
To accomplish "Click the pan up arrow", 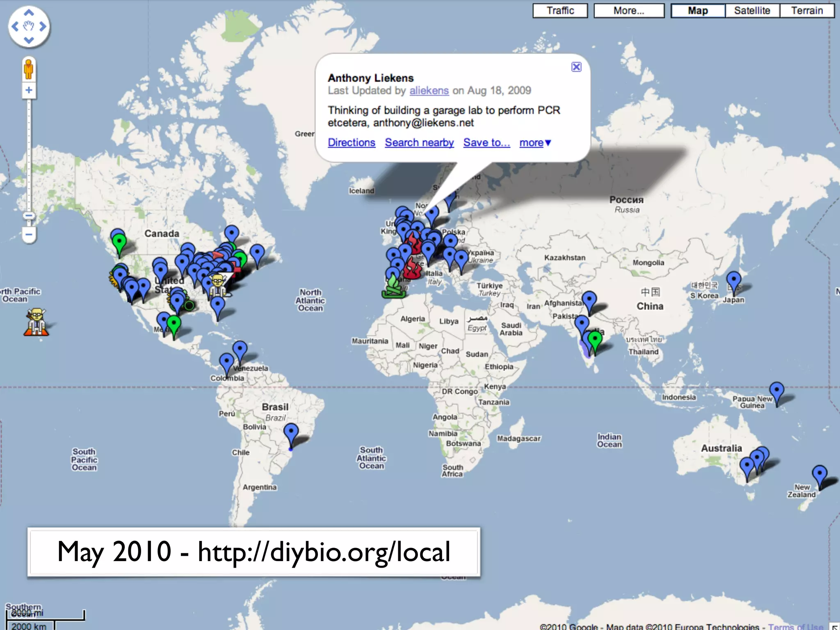I will click(x=29, y=13).
